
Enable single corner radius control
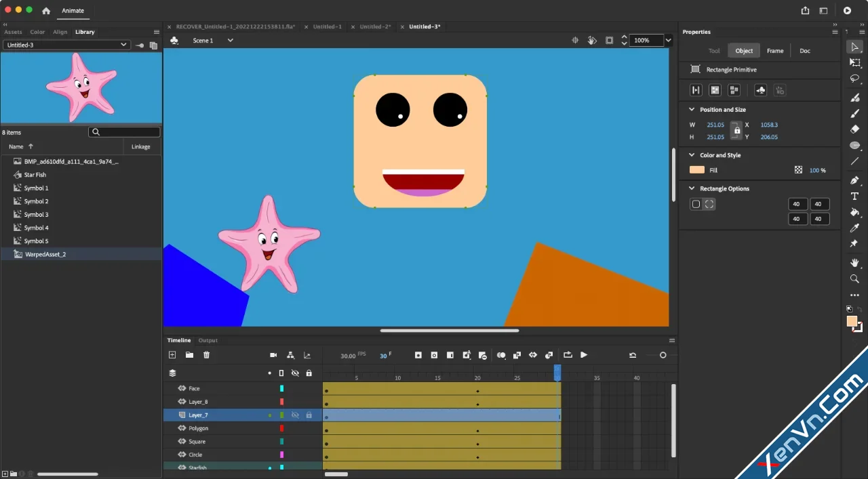696,204
